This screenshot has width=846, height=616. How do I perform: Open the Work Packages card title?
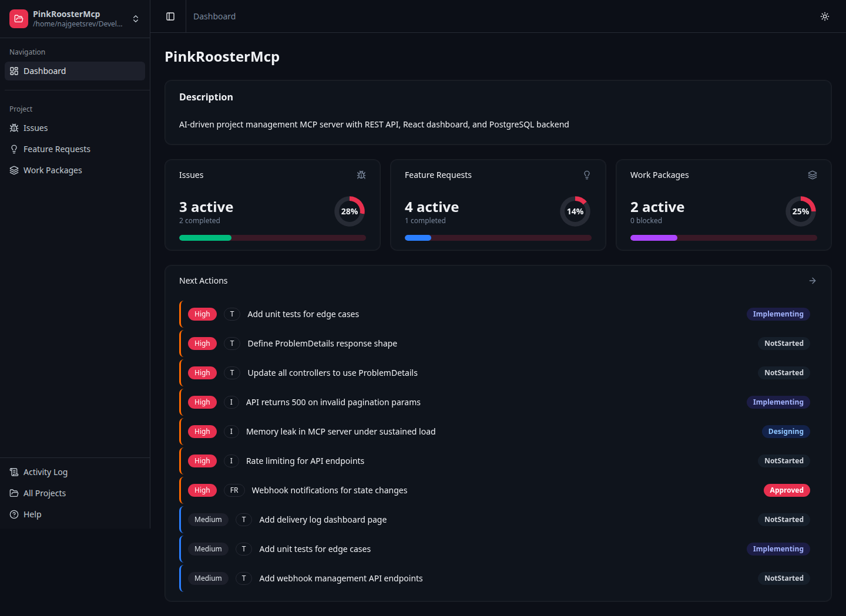[x=660, y=175]
